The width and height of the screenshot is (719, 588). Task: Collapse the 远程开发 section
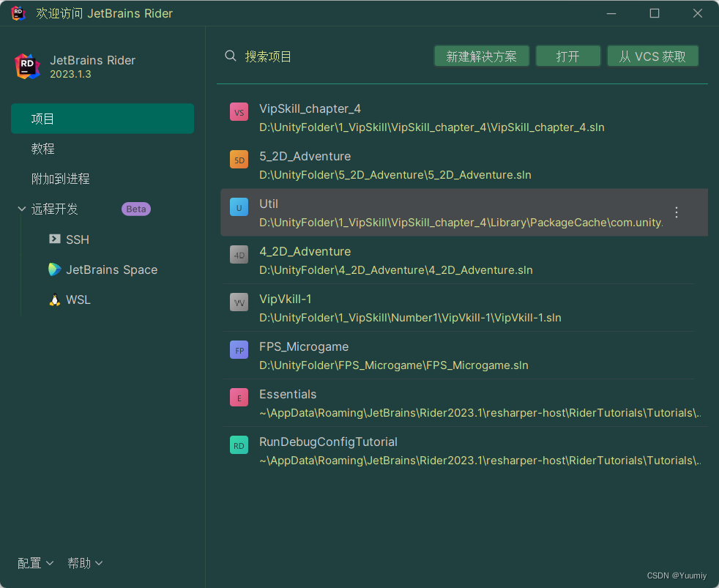coord(22,209)
